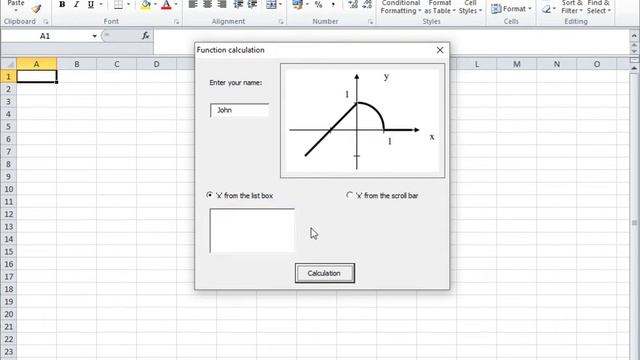Select row 5 header
Viewport: 640px width, 360px height.
(8, 127)
